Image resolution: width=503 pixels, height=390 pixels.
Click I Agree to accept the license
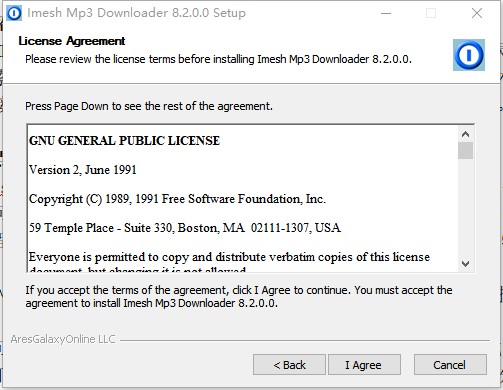point(364,365)
